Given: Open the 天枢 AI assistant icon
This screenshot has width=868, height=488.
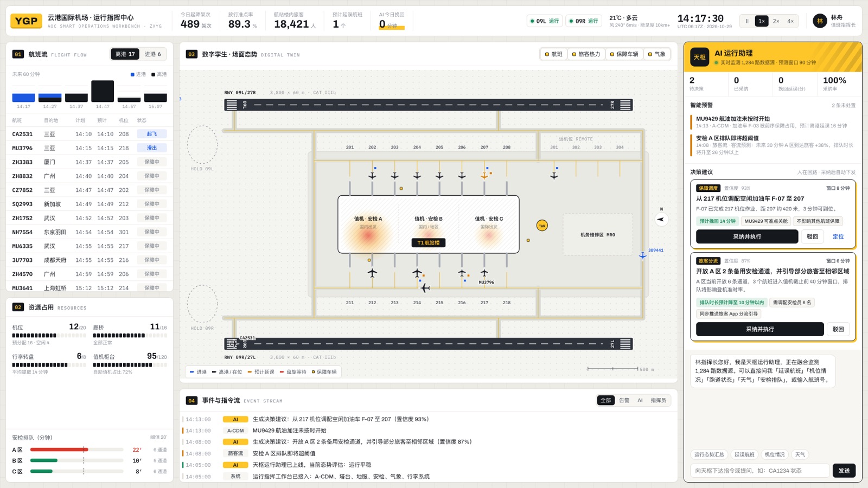Looking at the screenshot, I should pos(700,57).
